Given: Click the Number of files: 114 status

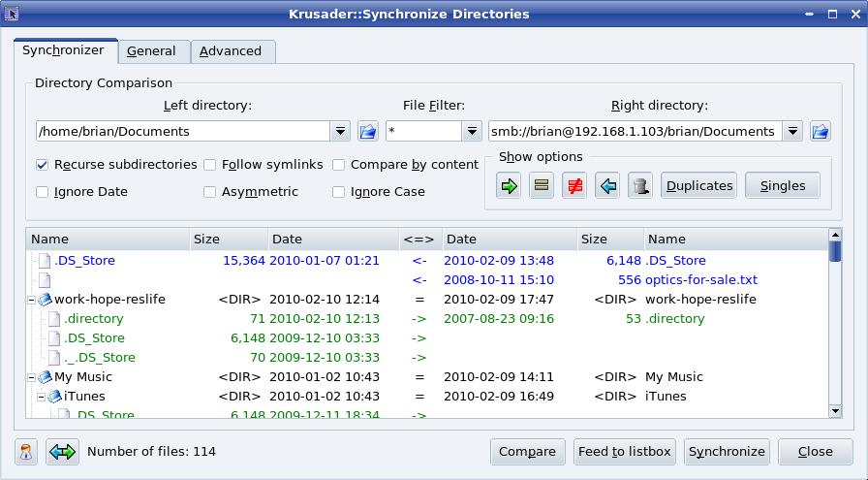Looking at the screenshot, I should (152, 452).
